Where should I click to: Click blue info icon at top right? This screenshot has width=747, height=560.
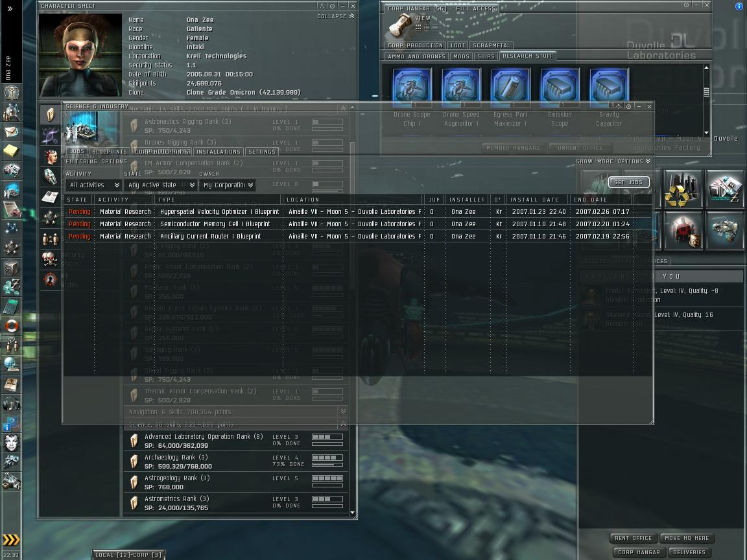click(x=739, y=6)
